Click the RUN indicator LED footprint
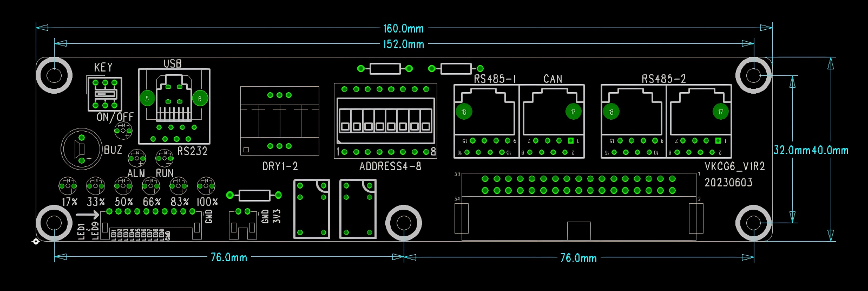Viewport: 868px width, 291px height. pyautogui.click(x=165, y=158)
